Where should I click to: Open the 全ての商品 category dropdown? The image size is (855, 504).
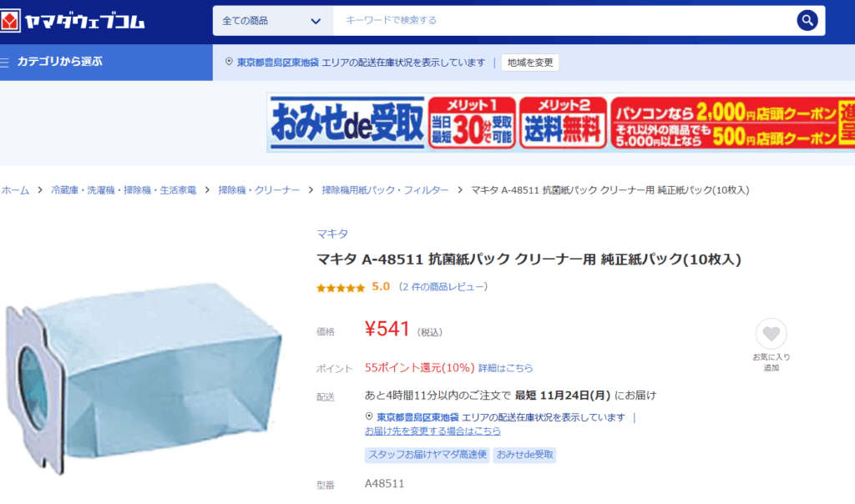(x=273, y=21)
